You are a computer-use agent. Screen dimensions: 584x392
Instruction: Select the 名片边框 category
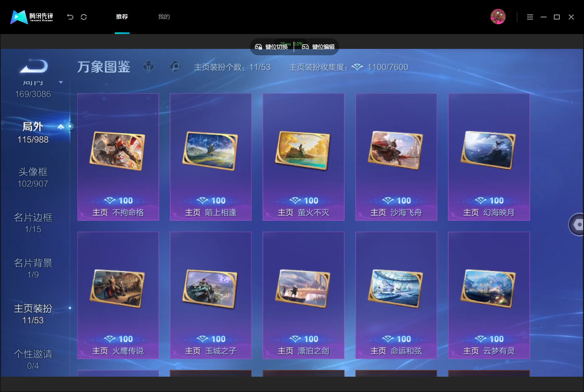pos(33,223)
